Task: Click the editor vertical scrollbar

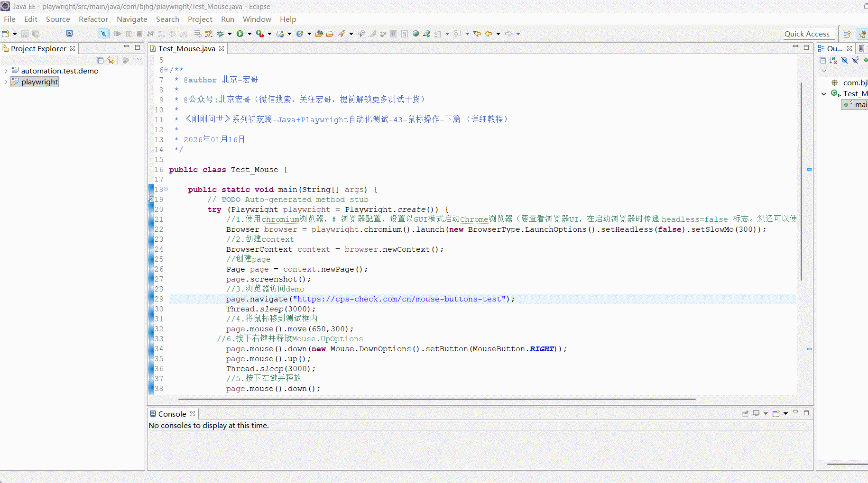Action: coord(801,181)
